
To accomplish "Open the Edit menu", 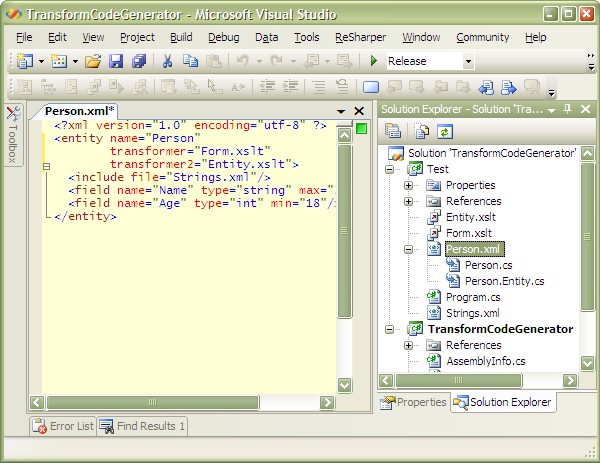I will 57,37.
